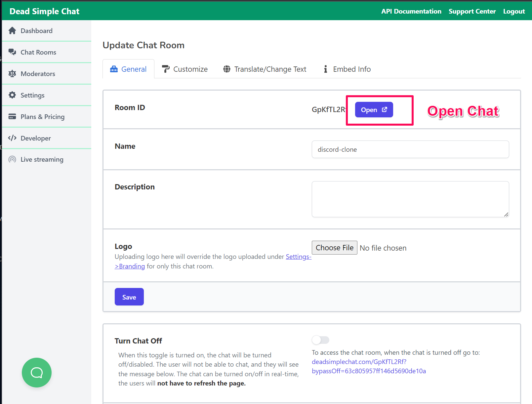Open Moderators in the sidebar
This screenshot has width=532, height=404.
pos(47,74)
